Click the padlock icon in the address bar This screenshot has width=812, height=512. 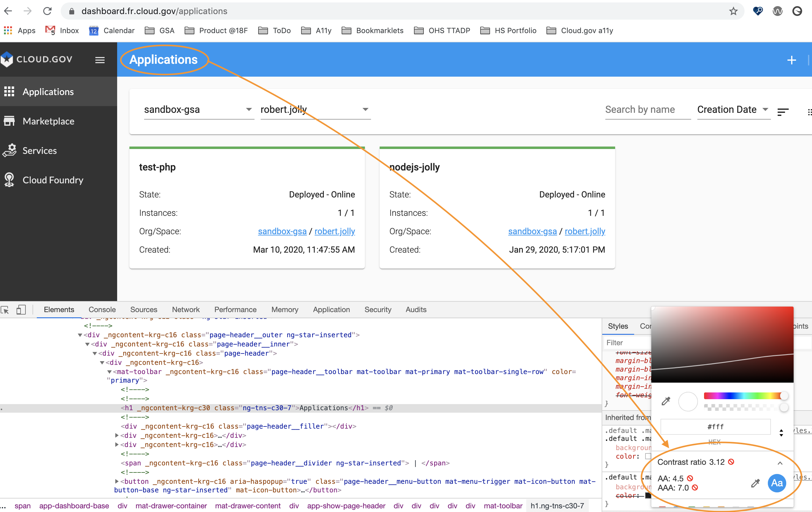click(71, 11)
